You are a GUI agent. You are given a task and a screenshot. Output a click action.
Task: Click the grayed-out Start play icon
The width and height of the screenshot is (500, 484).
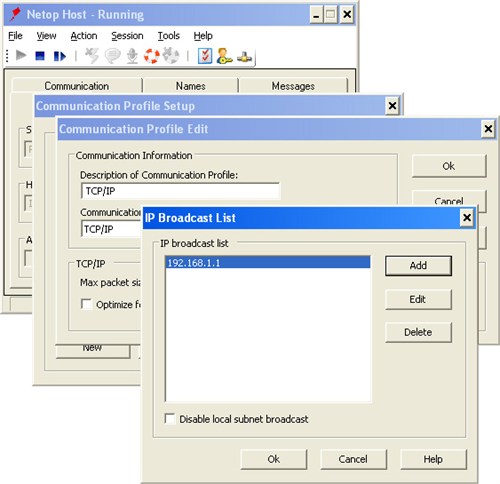click(x=21, y=55)
